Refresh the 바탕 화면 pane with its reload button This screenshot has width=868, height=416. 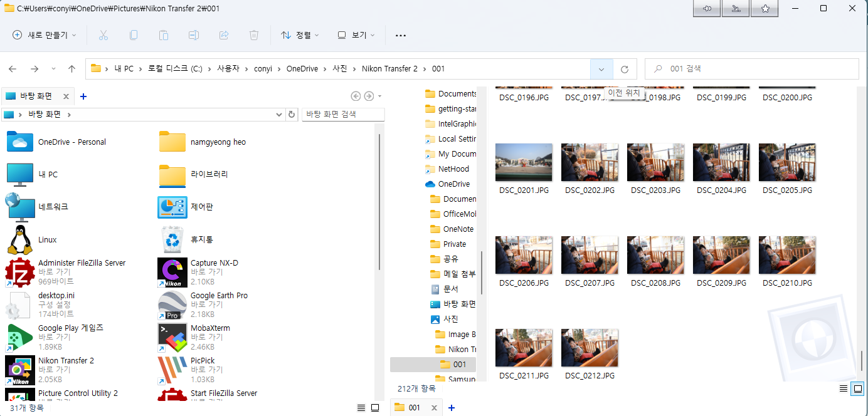(291, 115)
